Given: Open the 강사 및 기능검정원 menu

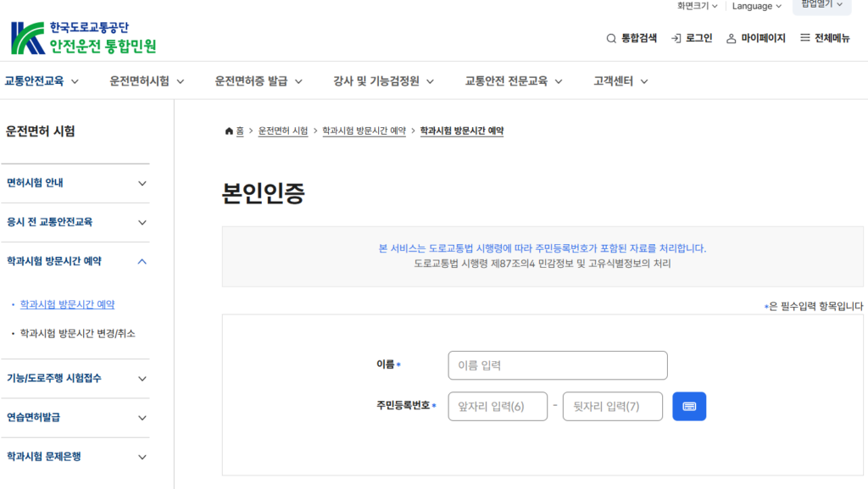Looking at the screenshot, I should [383, 81].
